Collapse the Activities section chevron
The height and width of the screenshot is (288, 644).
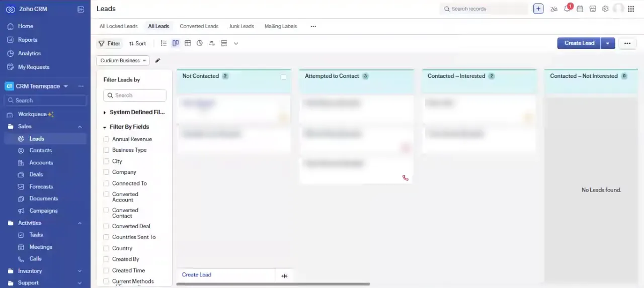coord(80,223)
